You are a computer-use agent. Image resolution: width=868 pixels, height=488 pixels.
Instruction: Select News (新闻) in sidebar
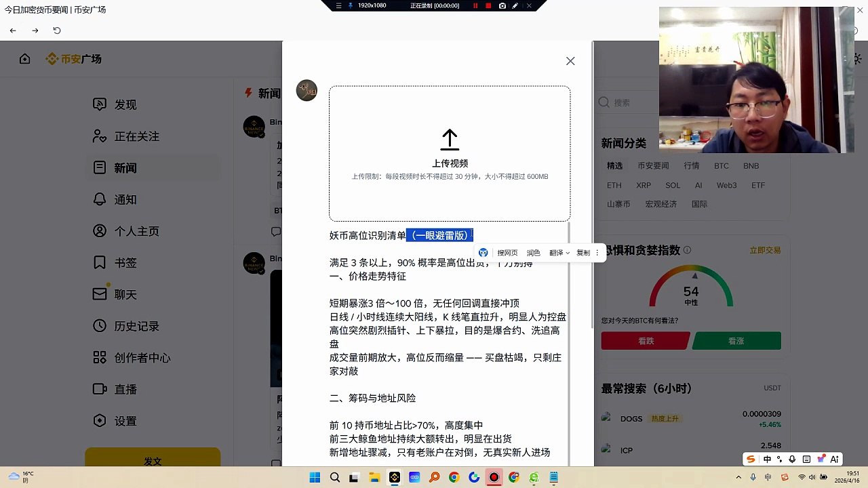pyautogui.click(x=115, y=167)
